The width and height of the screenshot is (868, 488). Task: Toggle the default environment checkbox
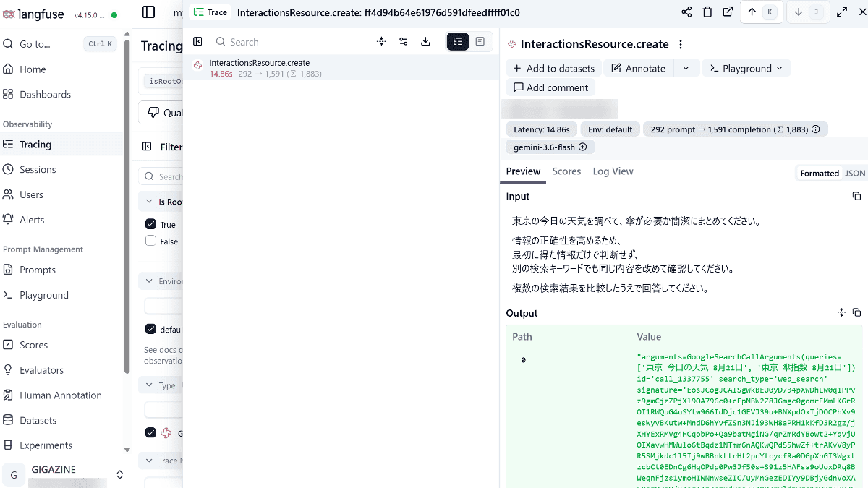point(150,329)
